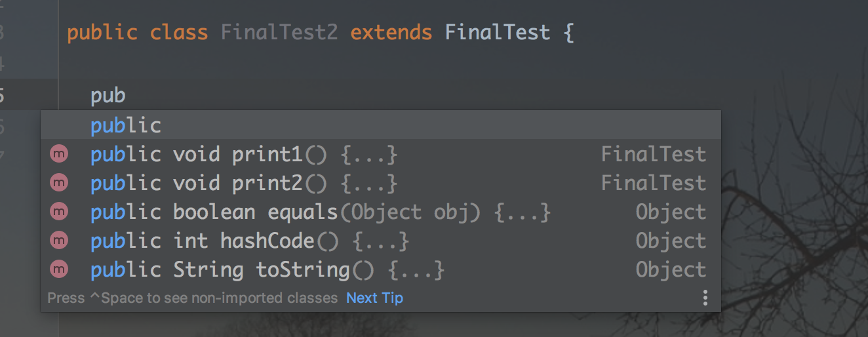Click the method icon beside print1()
The height and width of the screenshot is (337, 868).
click(x=59, y=154)
